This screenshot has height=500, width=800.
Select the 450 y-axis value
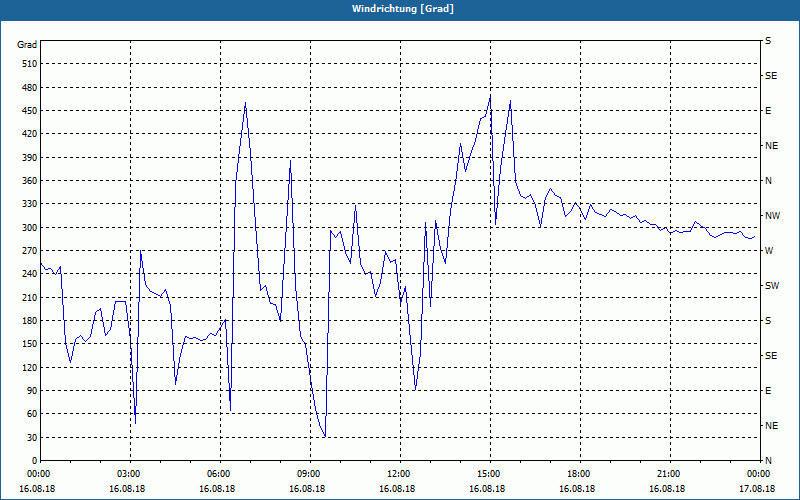31,111
